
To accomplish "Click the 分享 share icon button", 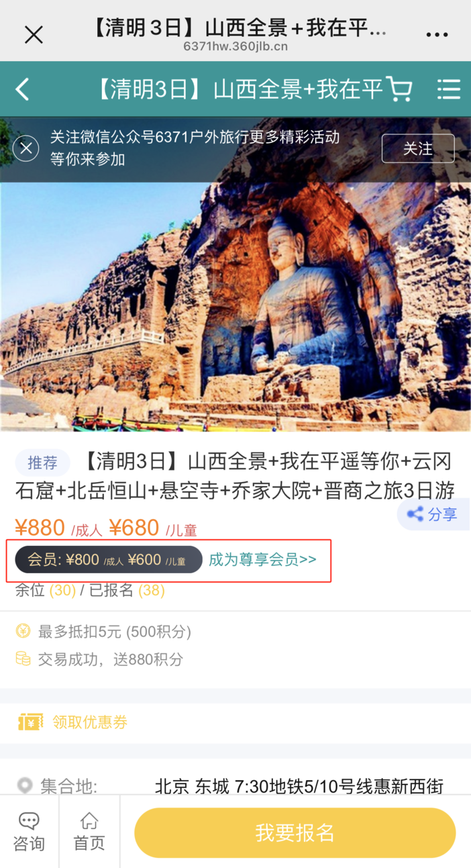I will (433, 515).
